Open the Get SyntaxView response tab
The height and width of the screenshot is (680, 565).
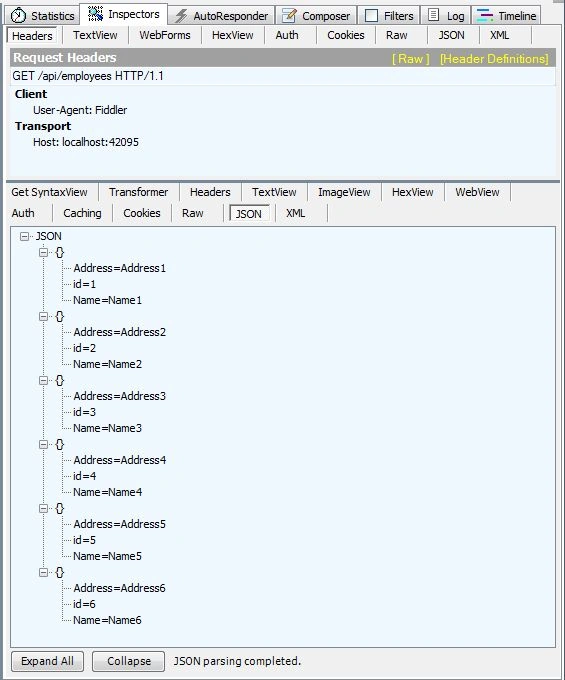(x=49, y=192)
